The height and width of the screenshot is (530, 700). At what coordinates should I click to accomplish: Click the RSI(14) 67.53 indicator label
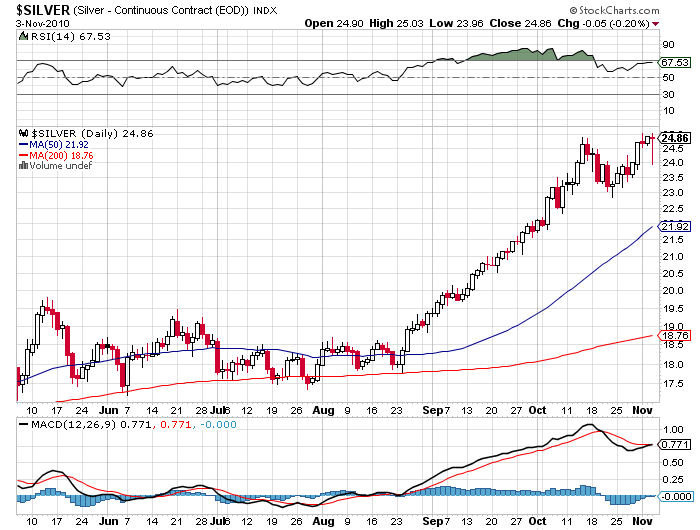tap(71, 36)
